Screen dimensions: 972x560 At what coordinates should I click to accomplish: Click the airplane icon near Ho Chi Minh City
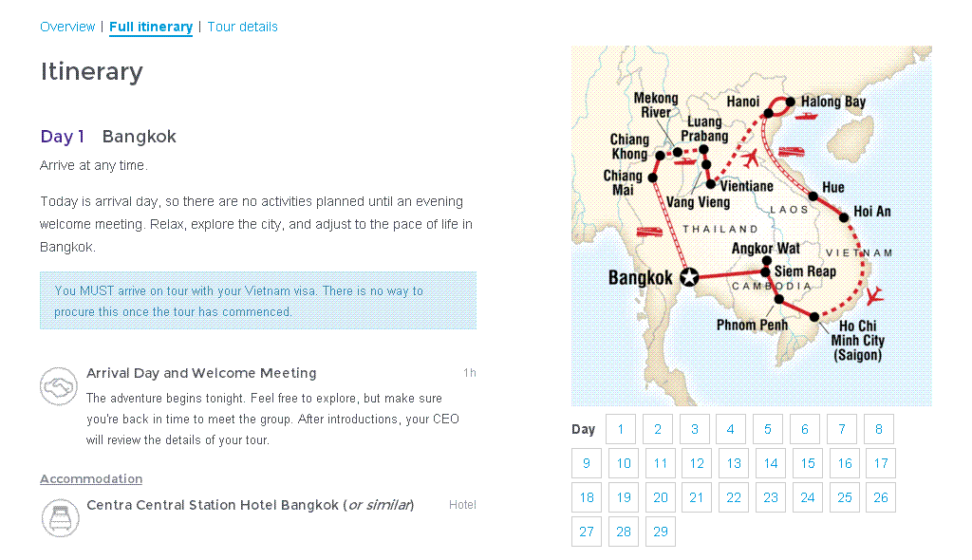click(x=874, y=296)
